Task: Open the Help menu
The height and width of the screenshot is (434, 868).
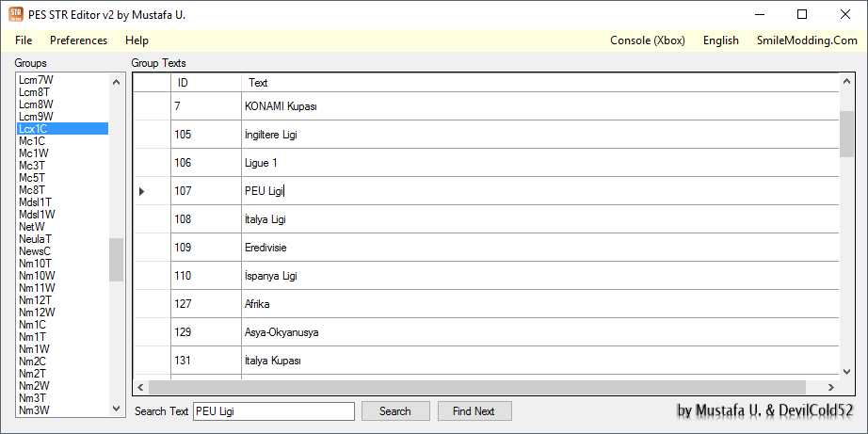Action: coord(137,40)
